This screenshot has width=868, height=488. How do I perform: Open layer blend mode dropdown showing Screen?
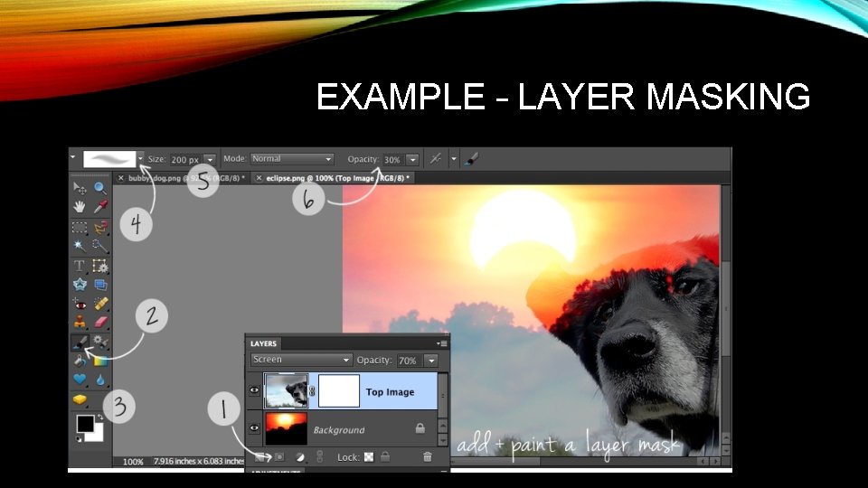click(301, 360)
